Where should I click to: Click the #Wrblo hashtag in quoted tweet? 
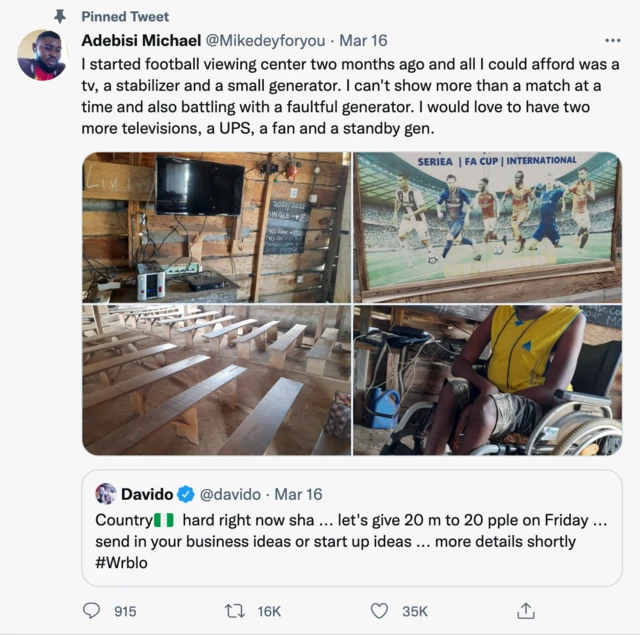coord(122,561)
